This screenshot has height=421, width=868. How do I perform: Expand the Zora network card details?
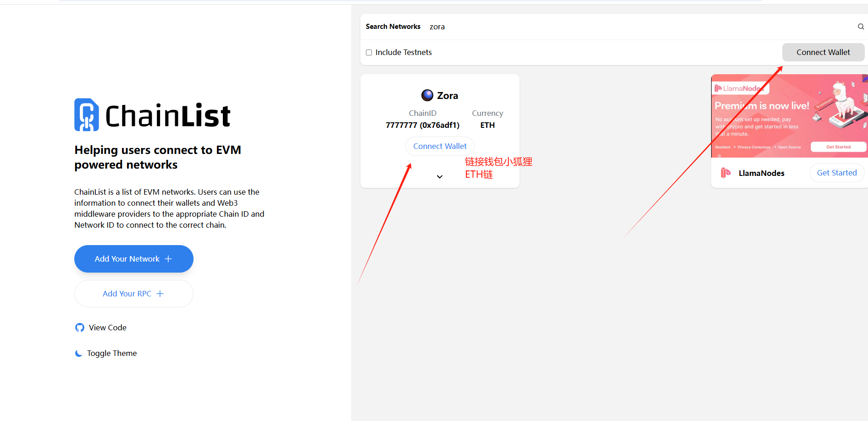tap(440, 176)
